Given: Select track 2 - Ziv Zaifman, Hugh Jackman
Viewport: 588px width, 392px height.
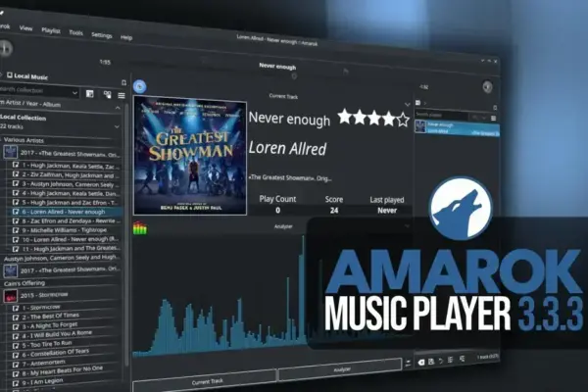Looking at the screenshot, I should pos(66,175).
